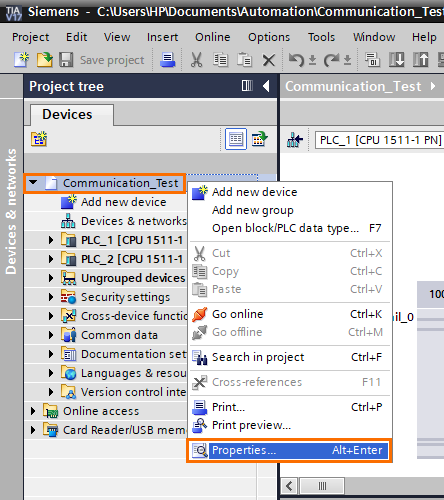The width and height of the screenshot is (444, 500).
Task: Click the Save project text button
Action: click(x=112, y=60)
